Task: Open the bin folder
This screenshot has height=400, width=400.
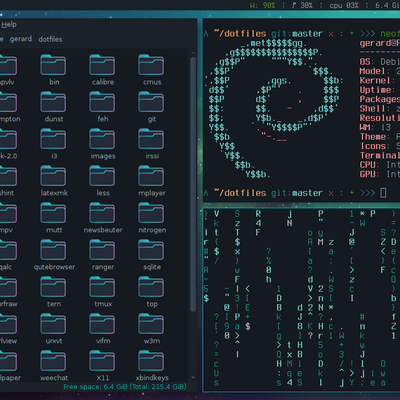Action: 53,69
